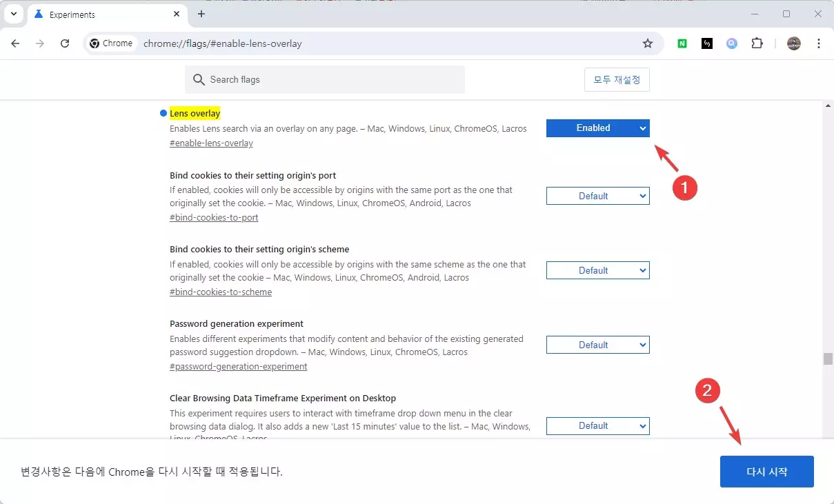The height and width of the screenshot is (504, 834).
Task: Open the Chrome profile avatar
Action: click(793, 43)
